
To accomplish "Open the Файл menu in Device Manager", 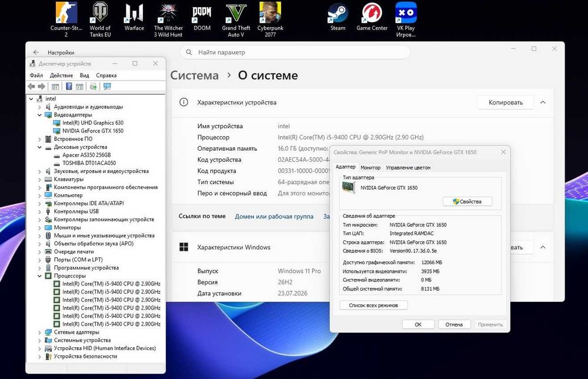I will (x=36, y=75).
